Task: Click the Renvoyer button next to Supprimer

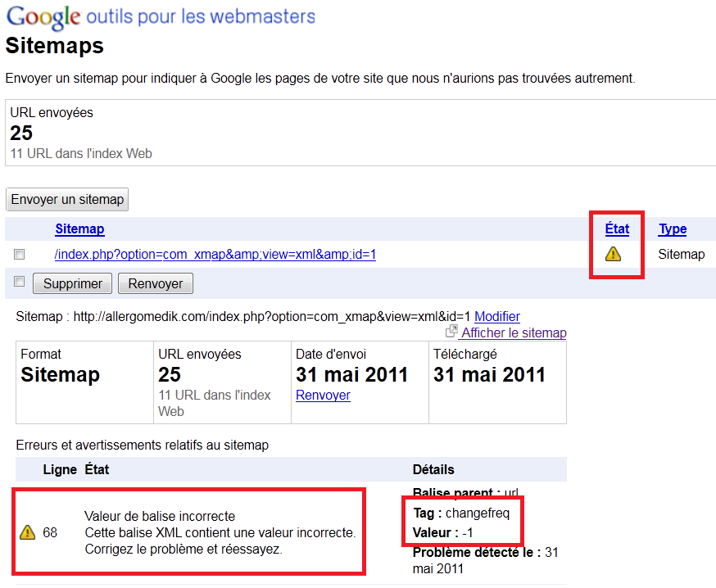Action: click(x=156, y=283)
